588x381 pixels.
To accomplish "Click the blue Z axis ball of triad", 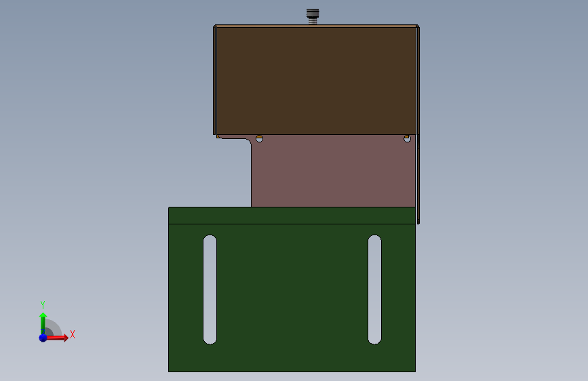I will 43,338.
